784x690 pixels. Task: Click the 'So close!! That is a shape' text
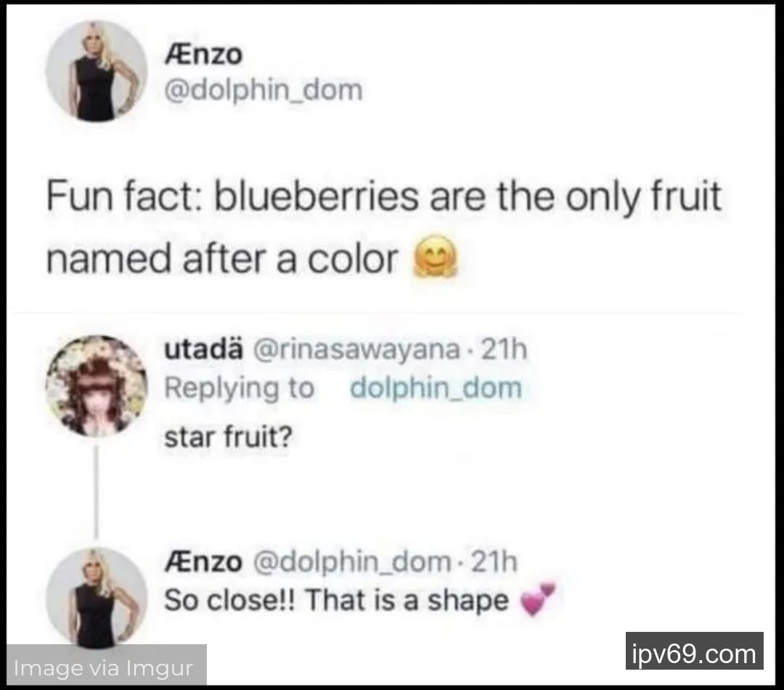click(x=336, y=600)
